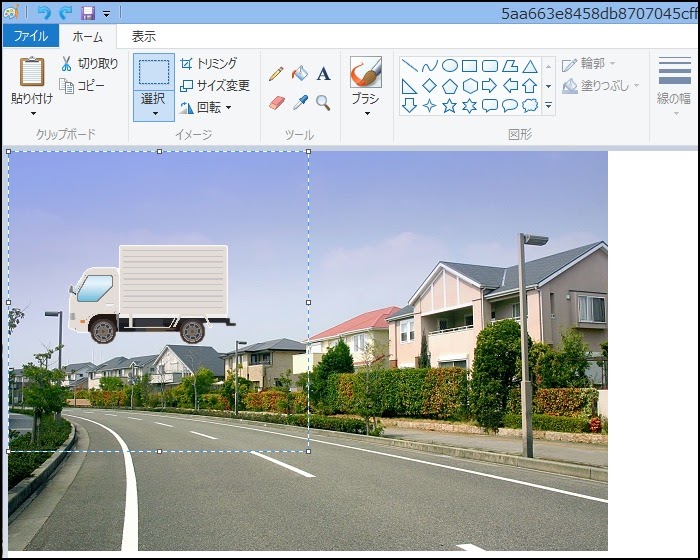The height and width of the screenshot is (560, 700).
Task: Click the selection's bottom-right corner handle
Action: coord(308,451)
